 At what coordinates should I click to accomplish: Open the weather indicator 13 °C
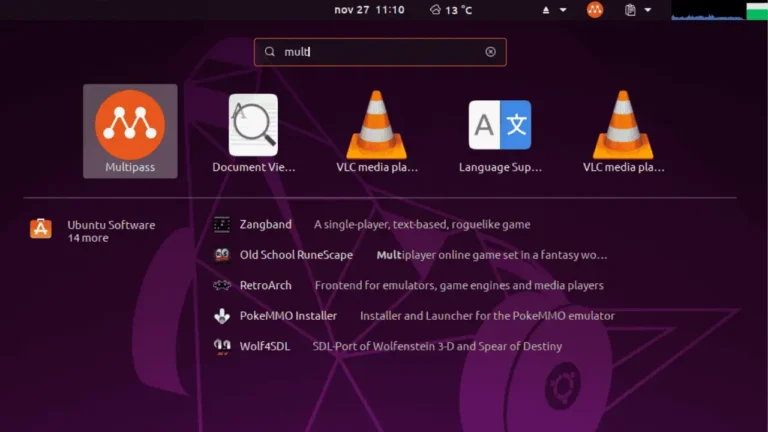[451, 10]
